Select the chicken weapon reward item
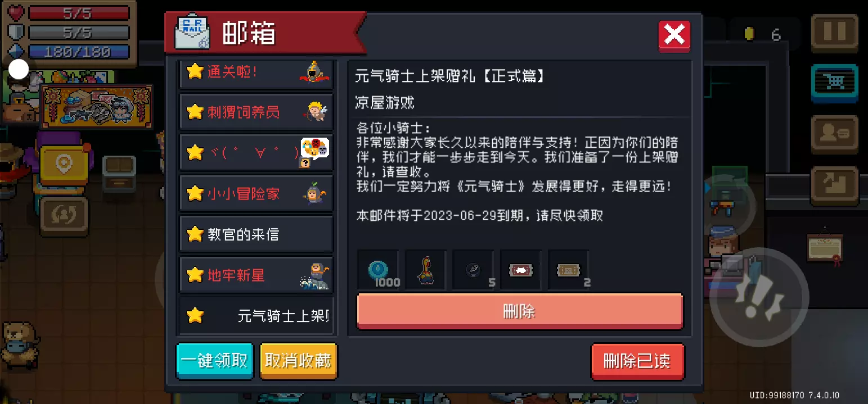Image resolution: width=868 pixels, height=404 pixels. pos(426,270)
